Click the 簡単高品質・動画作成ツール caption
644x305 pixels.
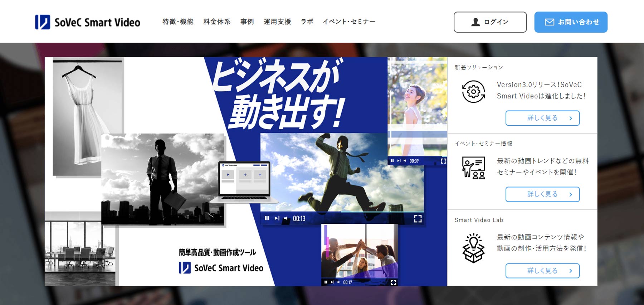(218, 252)
